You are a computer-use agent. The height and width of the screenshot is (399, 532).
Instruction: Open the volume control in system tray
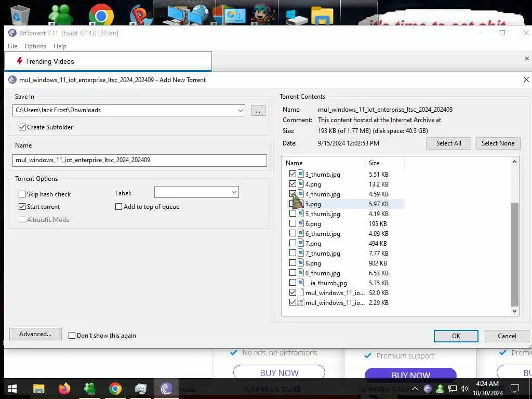click(464, 389)
